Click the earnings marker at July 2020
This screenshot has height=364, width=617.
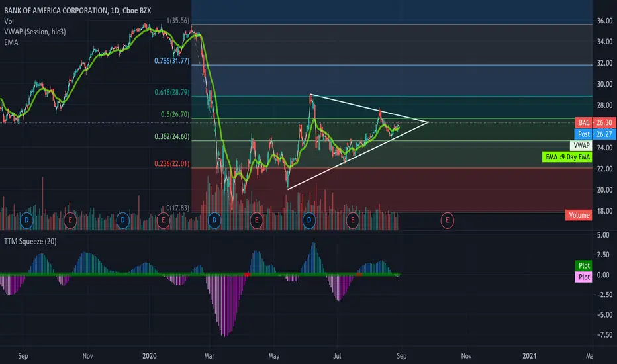tap(353, 220)
